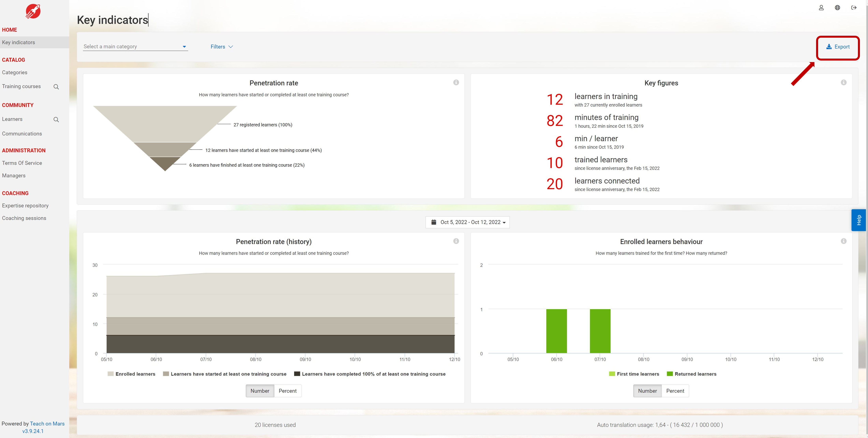Toggle the Enrolled learners legend series

coord(131,374)
